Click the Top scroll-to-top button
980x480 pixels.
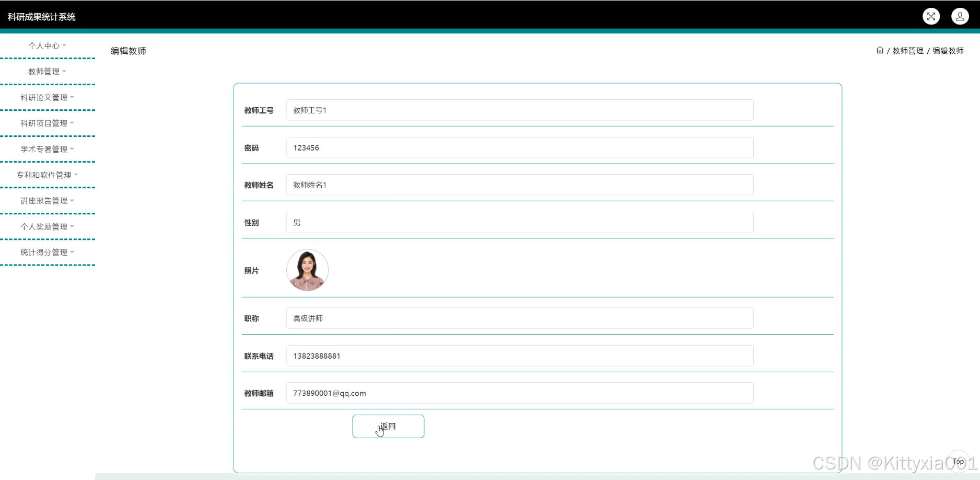958,461
